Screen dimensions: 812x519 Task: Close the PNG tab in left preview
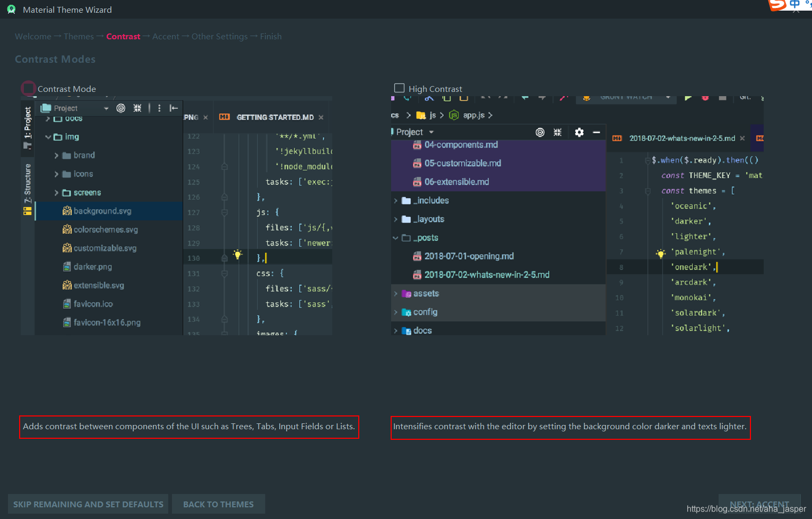click(x=205, y=117)
